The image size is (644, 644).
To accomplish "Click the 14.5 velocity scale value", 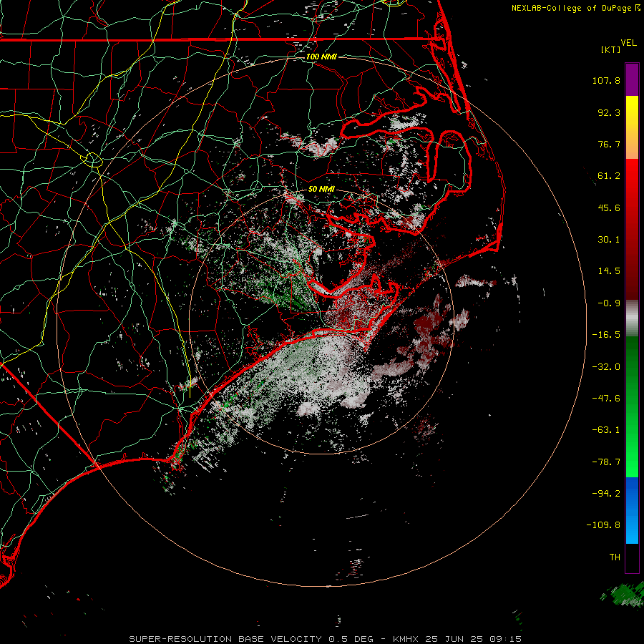I will click(609, 271).
